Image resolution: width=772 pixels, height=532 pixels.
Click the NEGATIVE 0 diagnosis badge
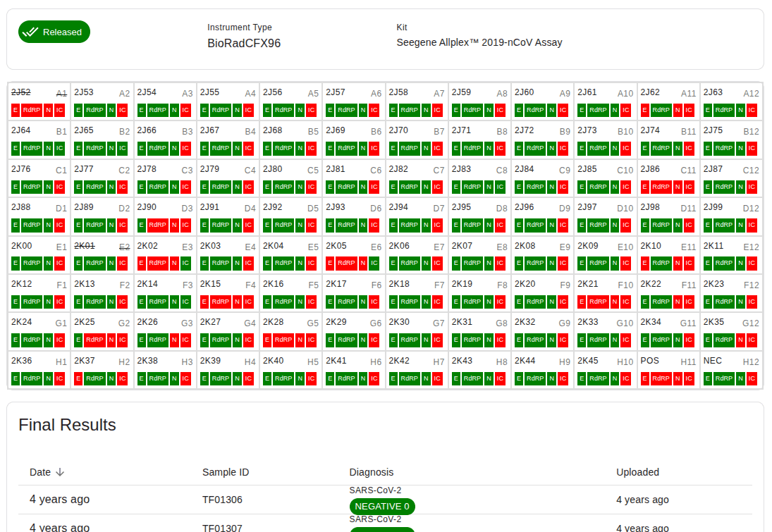382,507
